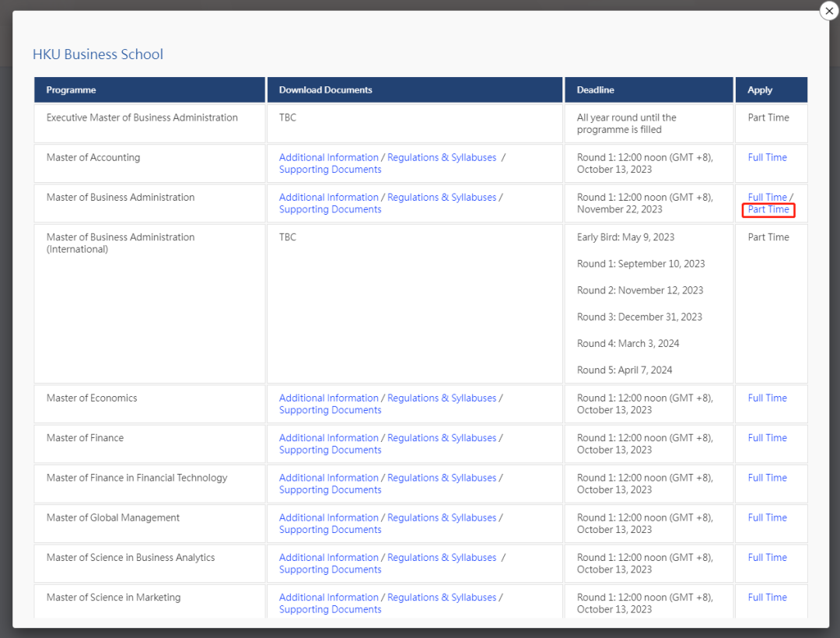The height and width of the screenshot is (638, 840).
Task: Apply Full Time for Master of Science in Marketing
Action: click(767, 598)
